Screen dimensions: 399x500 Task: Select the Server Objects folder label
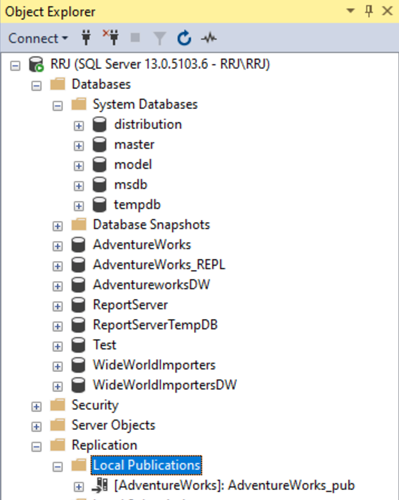[x=113, y=425]
